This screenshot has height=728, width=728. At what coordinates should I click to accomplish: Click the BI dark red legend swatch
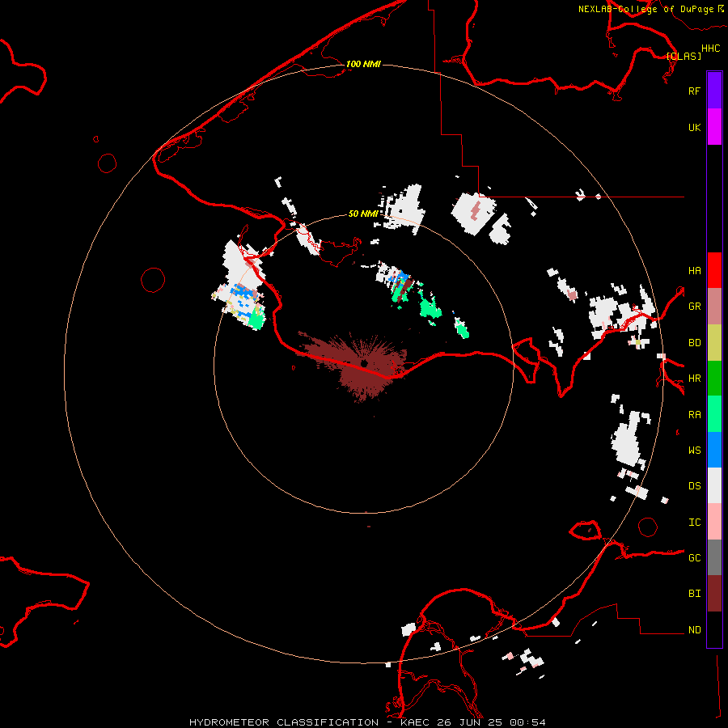point(714,594)
